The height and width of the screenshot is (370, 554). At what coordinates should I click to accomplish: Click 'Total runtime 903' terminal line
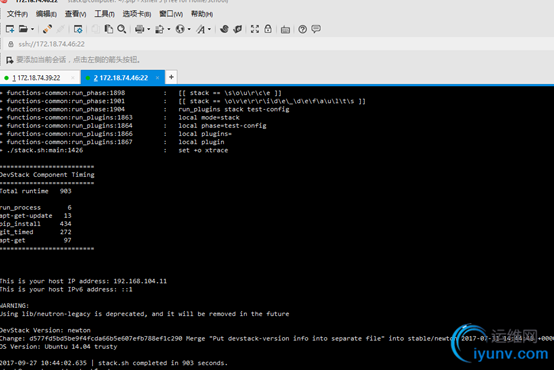point(36,191)
